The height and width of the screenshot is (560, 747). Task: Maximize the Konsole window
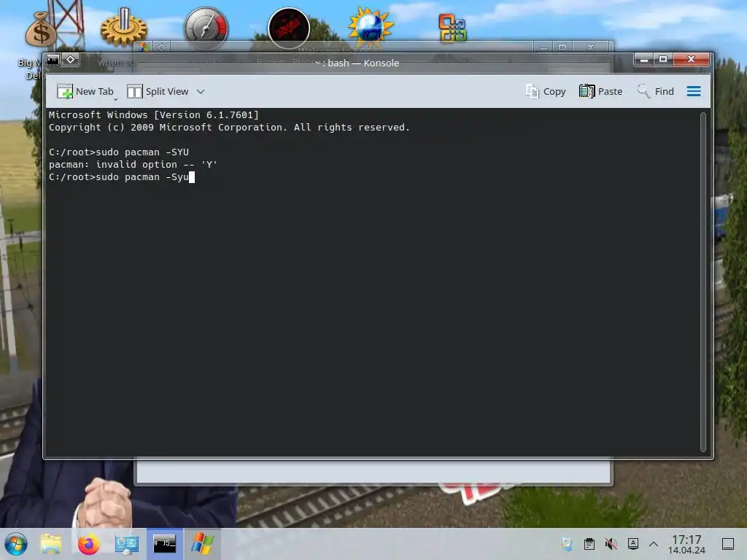[662, 60]
